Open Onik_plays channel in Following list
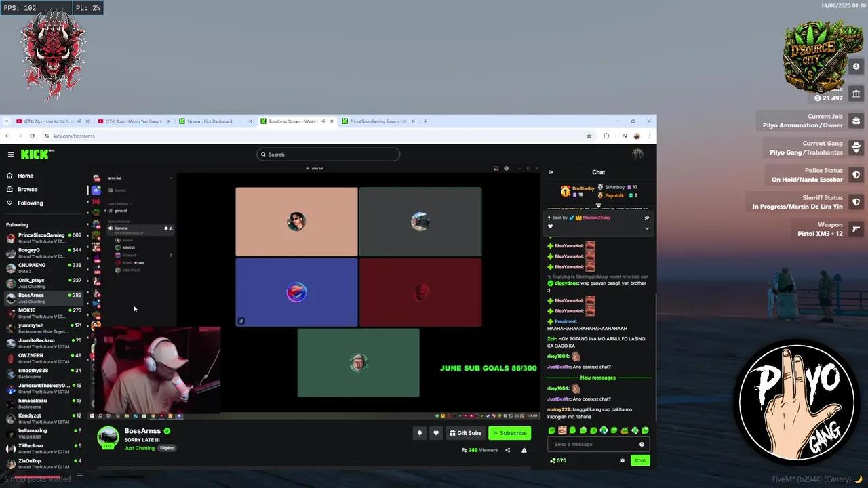The image size is (868, 488). pyautogui.click(x=44, y=283)
